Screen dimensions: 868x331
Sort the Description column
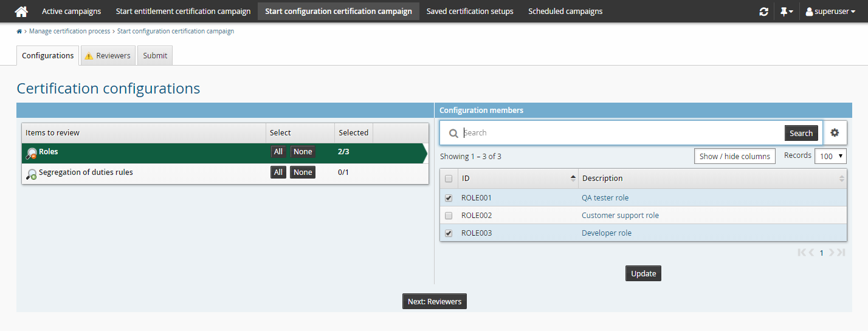pos(841,178)
